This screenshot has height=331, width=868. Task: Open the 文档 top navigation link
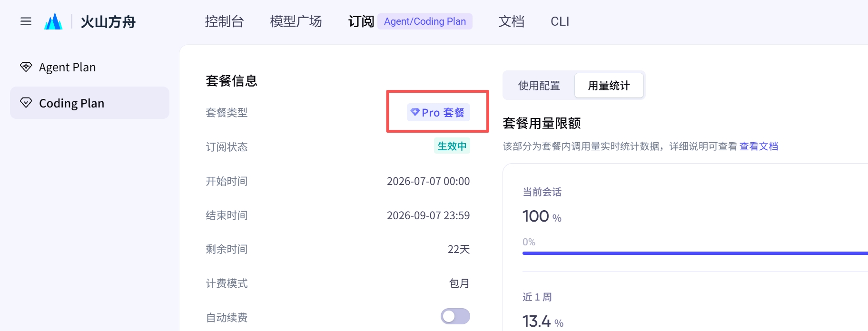point(512,21)
